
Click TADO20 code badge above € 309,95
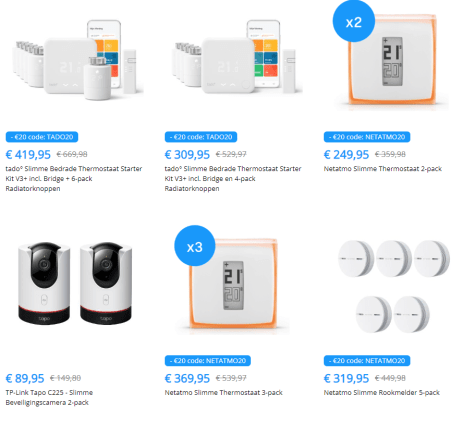[201, 137]
